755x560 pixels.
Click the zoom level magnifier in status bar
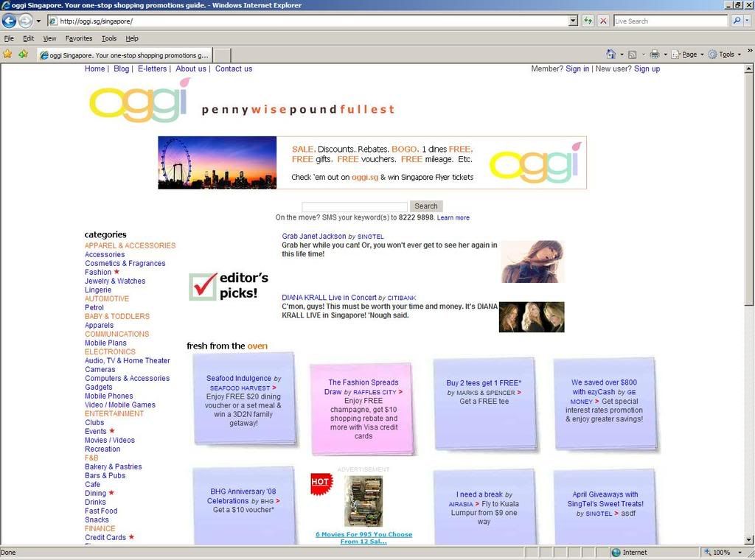click(x=707, y=553)
